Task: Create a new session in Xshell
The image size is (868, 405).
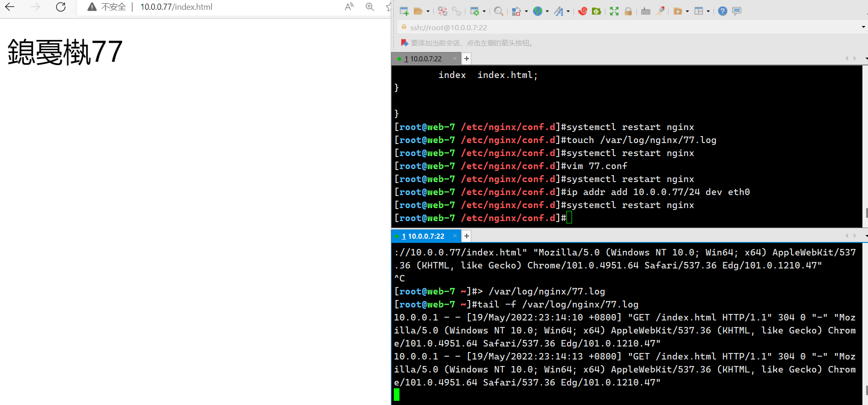Action: 404,11
